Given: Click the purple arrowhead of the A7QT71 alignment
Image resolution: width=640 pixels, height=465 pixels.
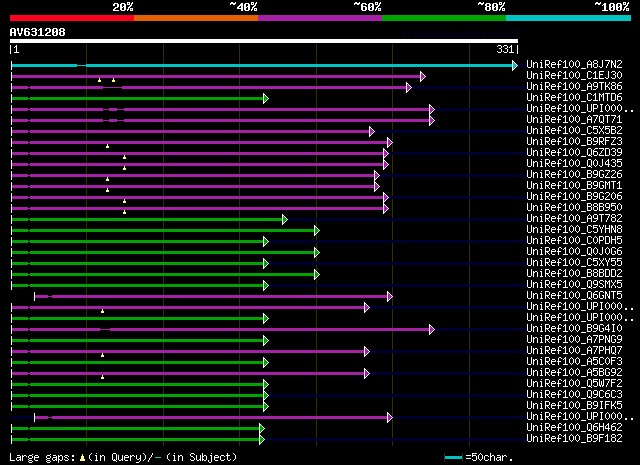Looking at the screenshot, I should 432,120.
